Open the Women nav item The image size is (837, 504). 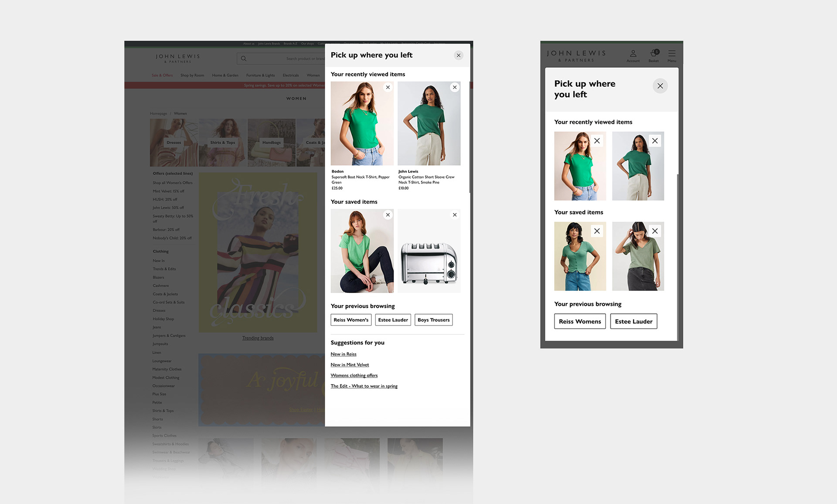click(x=313, y=75)
